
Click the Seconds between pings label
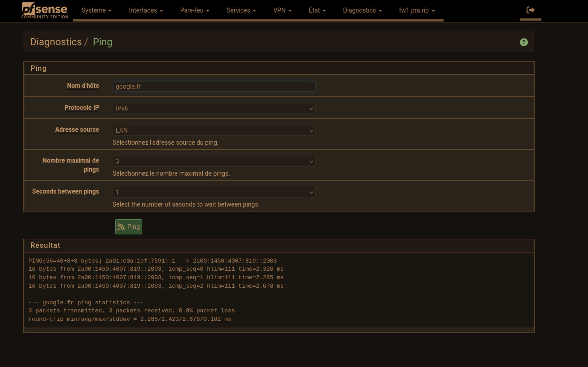65,191
